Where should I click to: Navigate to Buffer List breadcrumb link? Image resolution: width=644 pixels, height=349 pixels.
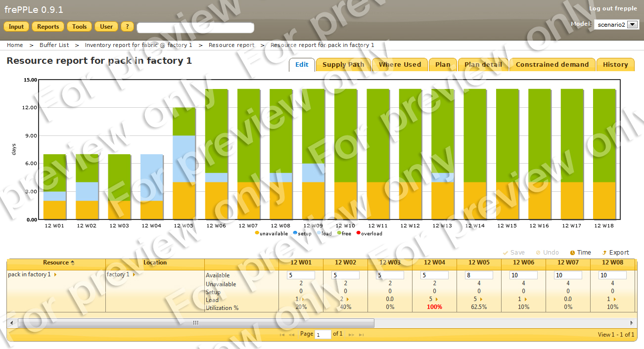(54, 45)
